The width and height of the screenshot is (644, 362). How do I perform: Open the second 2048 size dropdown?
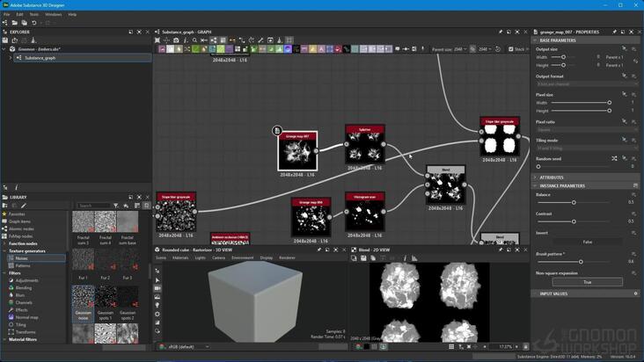tap(485, 49)
